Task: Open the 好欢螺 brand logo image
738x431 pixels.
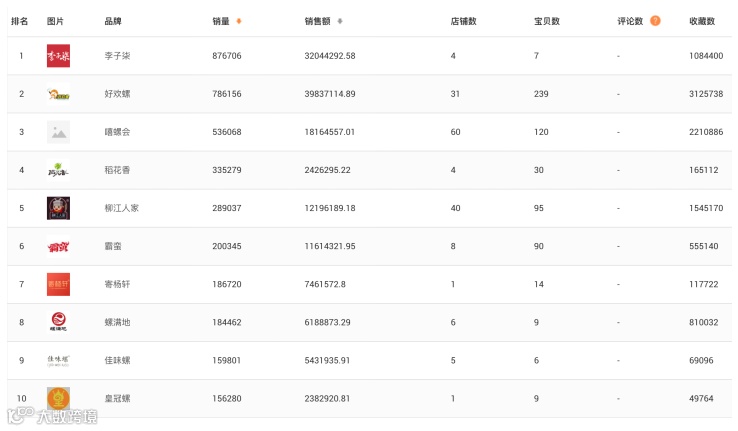Action: click(x=58, y=94)
